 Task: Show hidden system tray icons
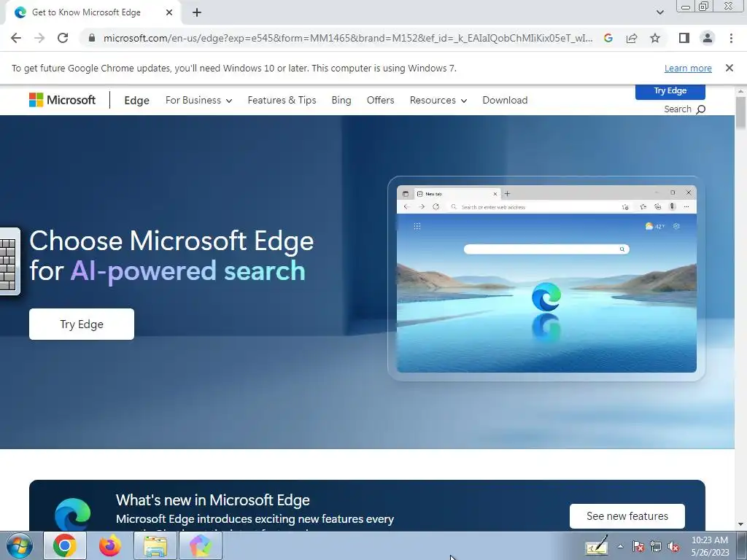coord(620,546)
